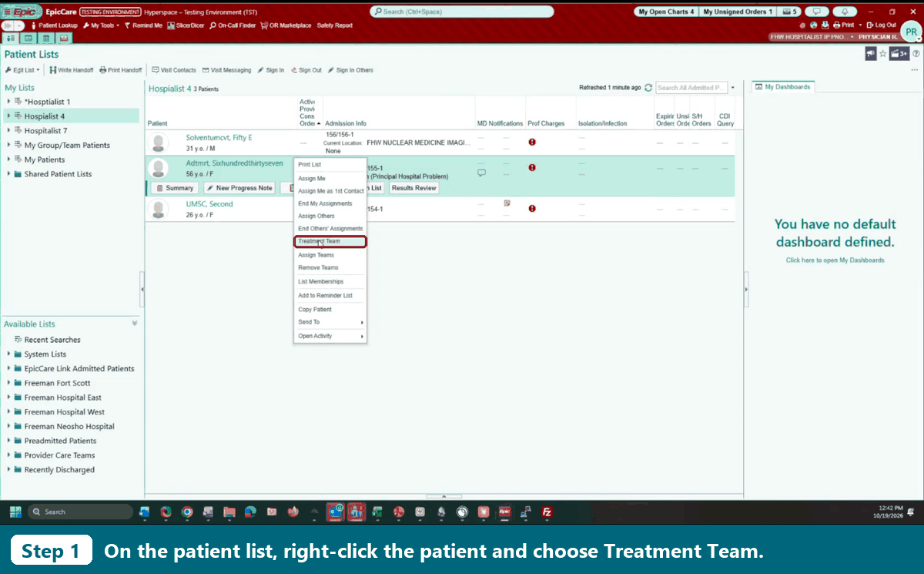Choose Treatment Team in the context menu
This screenshot has height=574, width=924.
coord(330,241)
